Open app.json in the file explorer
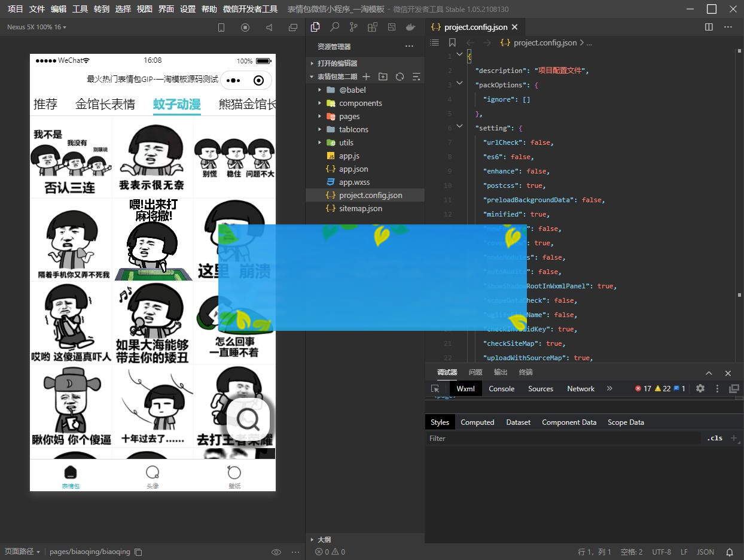 click(353, 169)
